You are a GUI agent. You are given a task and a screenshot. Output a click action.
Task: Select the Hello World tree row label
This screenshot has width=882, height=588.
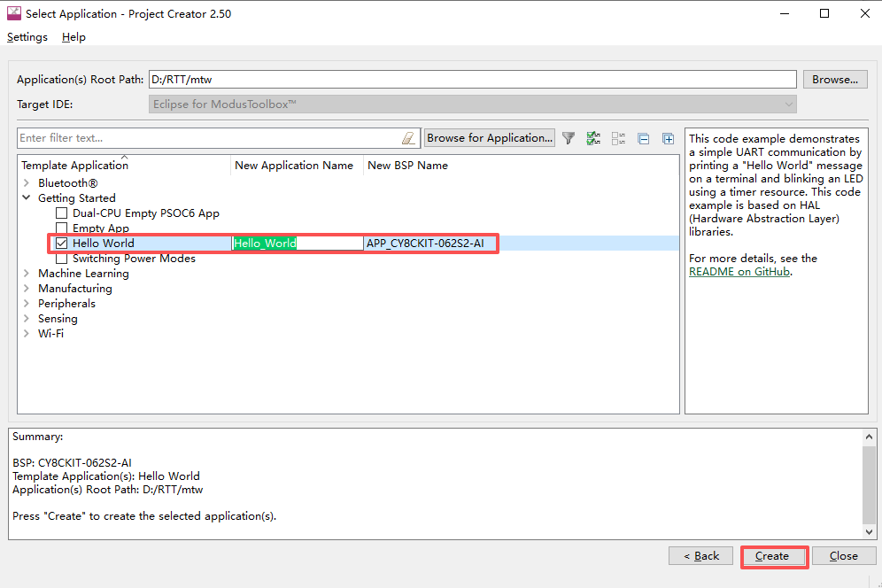(104, 243)
